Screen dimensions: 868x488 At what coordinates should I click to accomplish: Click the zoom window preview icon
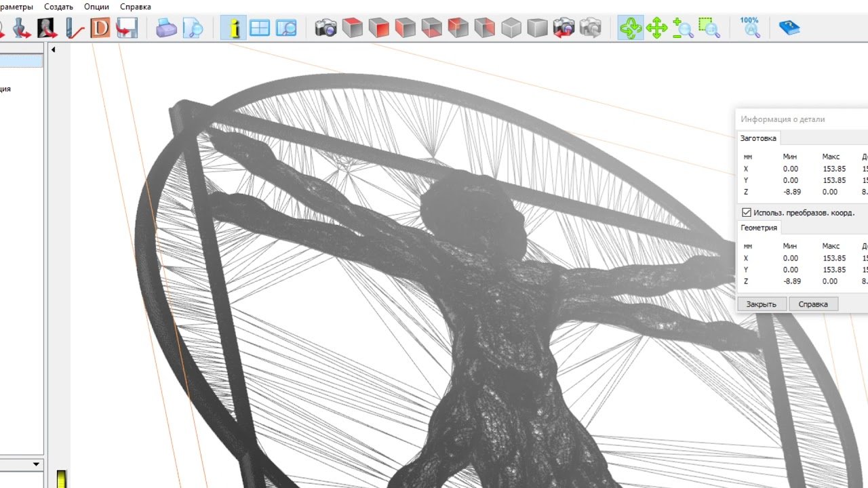tap(286, 28)
